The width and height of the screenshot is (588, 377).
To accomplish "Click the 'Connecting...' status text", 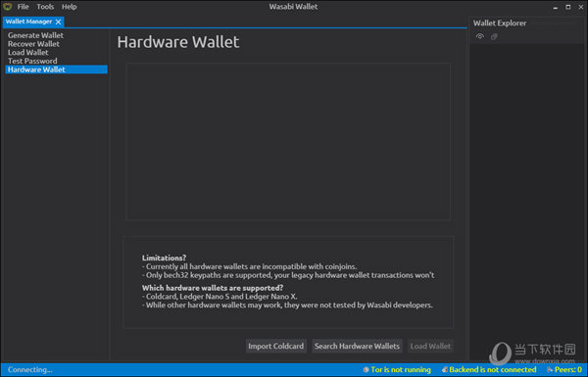I will [30, 370].
